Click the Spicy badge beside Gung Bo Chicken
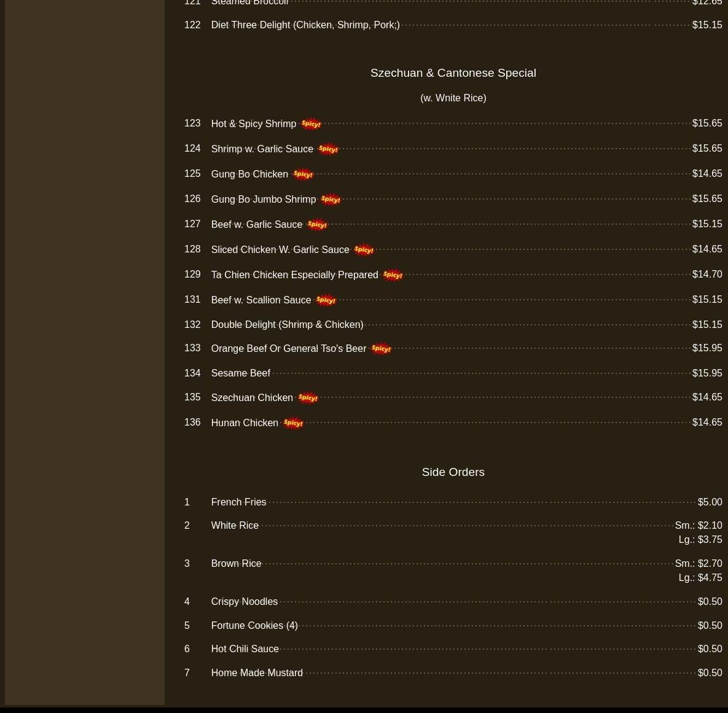 pyautogui.click(x=302, y=174)
